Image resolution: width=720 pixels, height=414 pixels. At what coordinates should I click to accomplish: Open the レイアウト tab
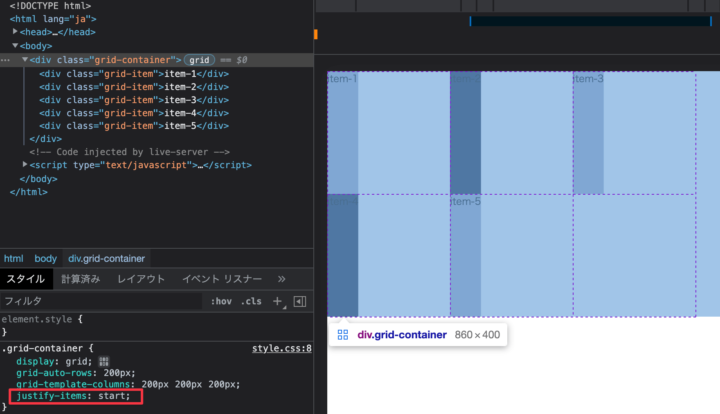pos(141,279)
